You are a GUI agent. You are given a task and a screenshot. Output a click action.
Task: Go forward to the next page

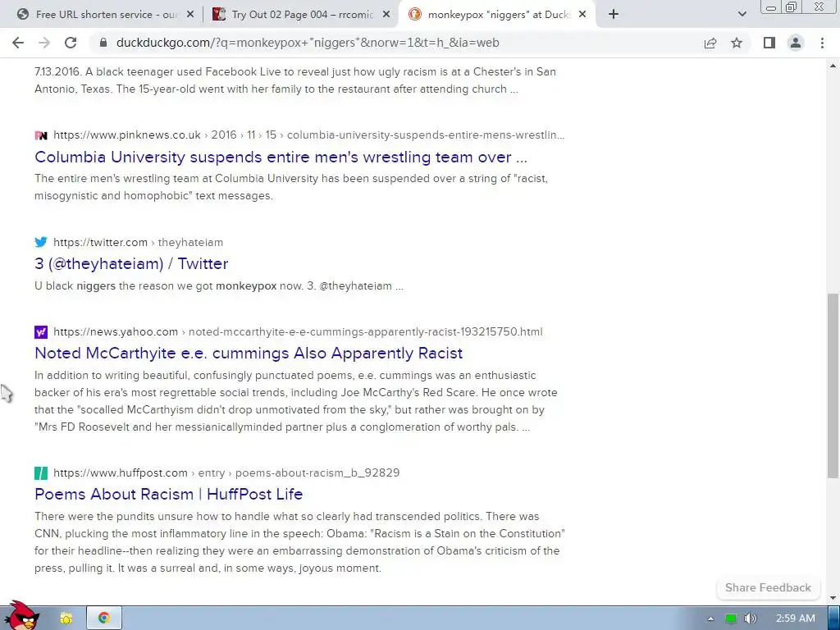[x=44, y=43]
